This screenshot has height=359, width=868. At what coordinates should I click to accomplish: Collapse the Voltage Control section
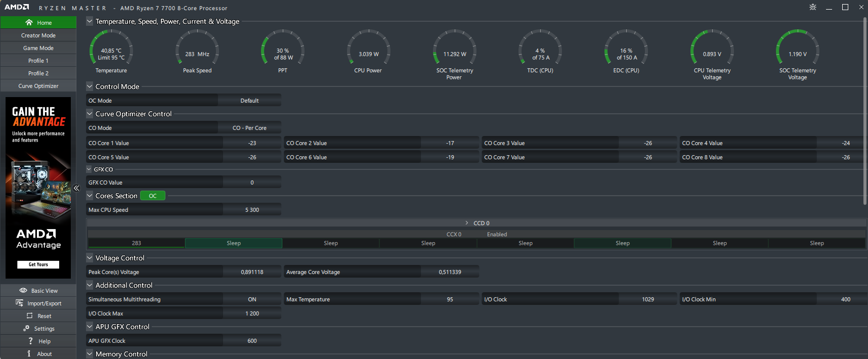(90, 258)
